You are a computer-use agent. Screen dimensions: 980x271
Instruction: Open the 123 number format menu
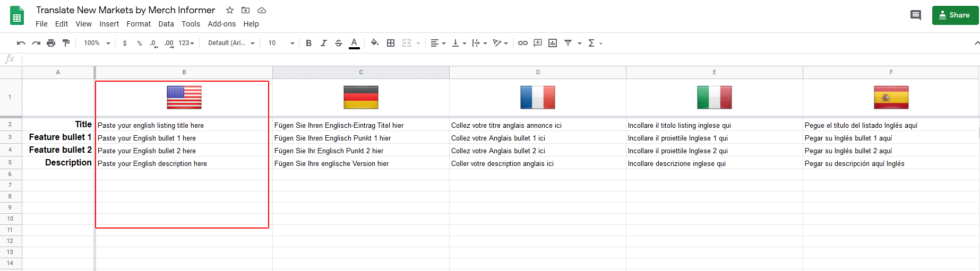(x=186, y=43)
